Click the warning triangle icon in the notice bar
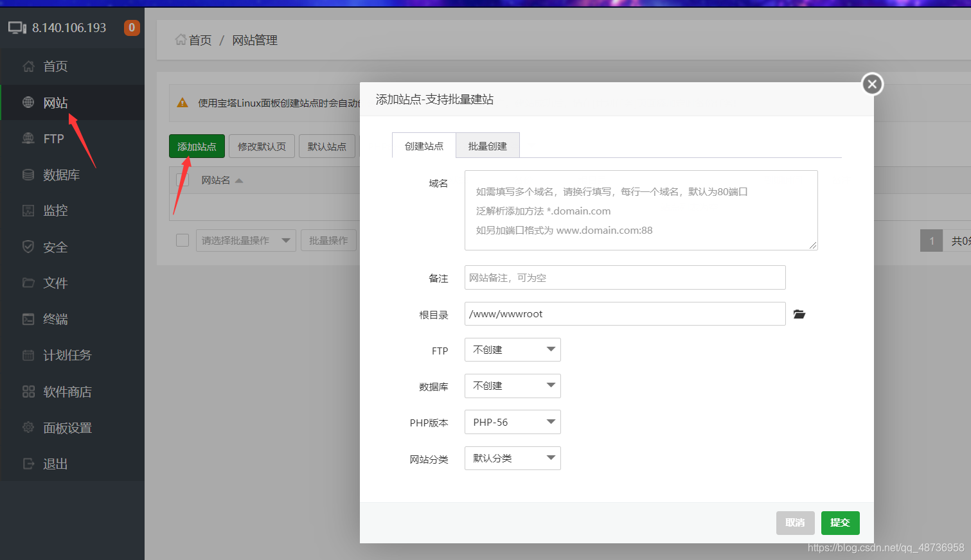Screen dimensions: 971x560 183,103
